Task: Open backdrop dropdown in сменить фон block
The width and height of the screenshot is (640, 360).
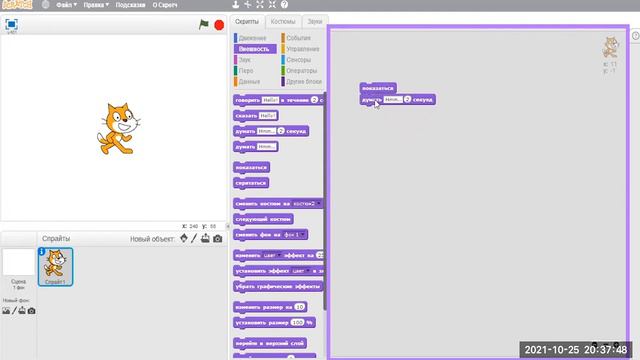Action: (302, 235)
